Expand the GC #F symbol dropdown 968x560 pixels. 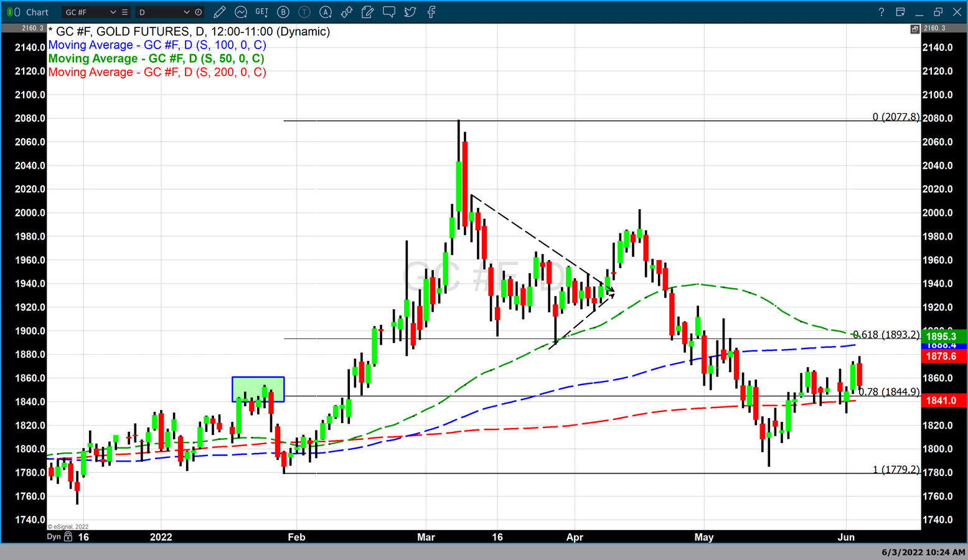113,12
